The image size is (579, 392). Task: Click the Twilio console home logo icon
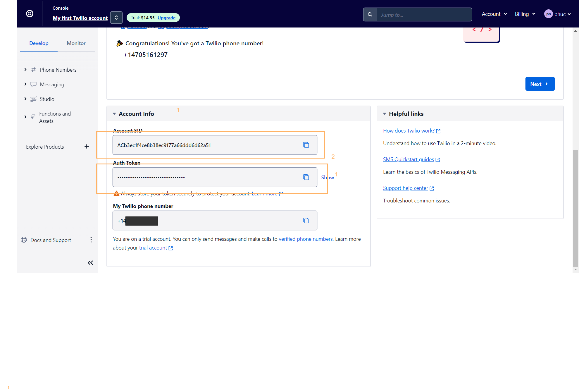(30, 14)
